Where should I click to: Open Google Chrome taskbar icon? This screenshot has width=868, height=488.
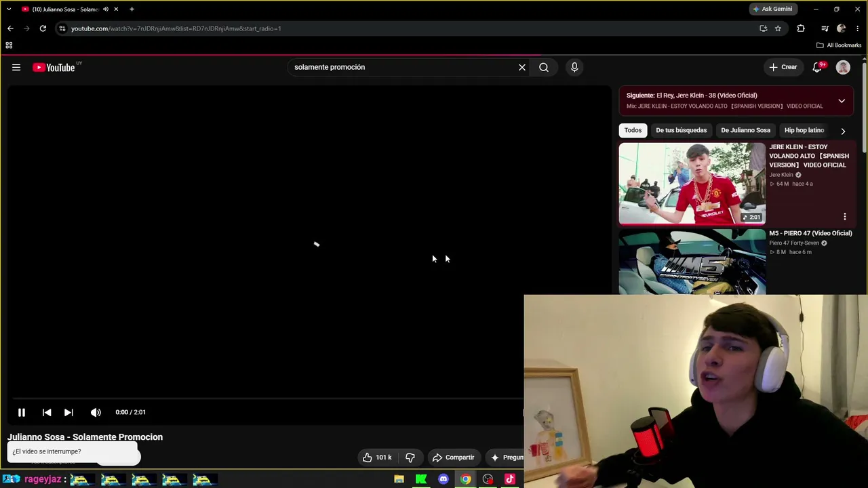click(466, 479)
